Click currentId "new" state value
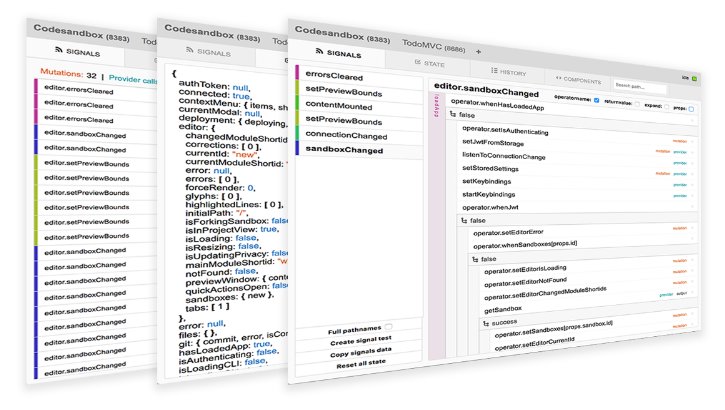The image size is (725, 410). [x=221, y=154]
